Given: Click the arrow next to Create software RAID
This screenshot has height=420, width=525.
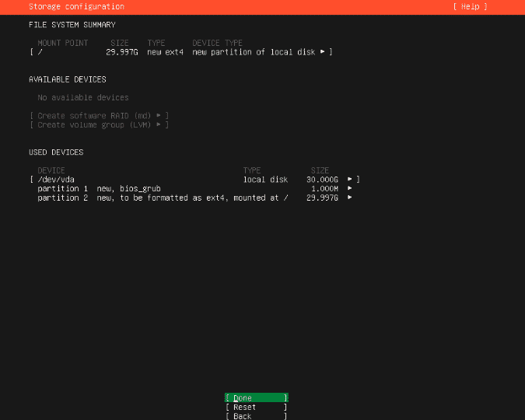Looking at the screenshot, I should click(158, 115).
